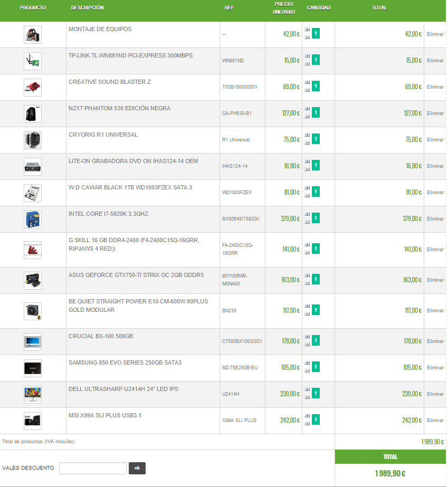Select quantity box for MSI X99A SLI Plus
The height and width of the screenshot is (487, 448).
pyautogui.click(x=316, y=419)
